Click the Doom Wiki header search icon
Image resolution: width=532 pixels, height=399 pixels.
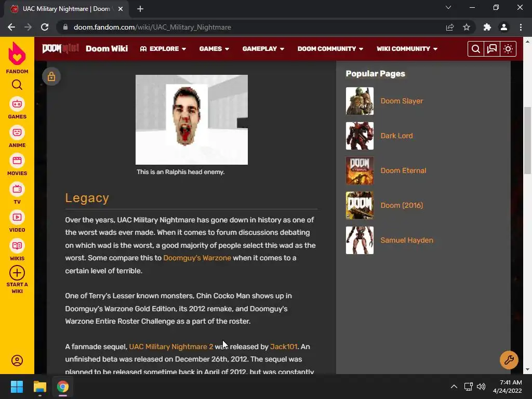[x=476, y=49]
